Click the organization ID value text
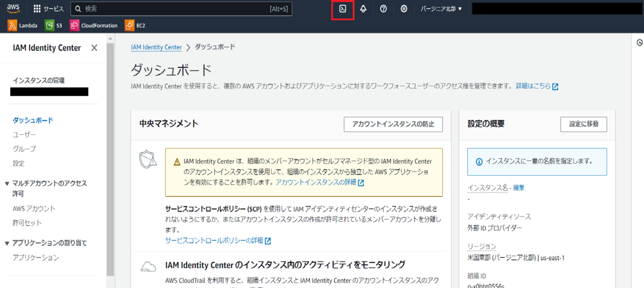 (x=486, y=285)
